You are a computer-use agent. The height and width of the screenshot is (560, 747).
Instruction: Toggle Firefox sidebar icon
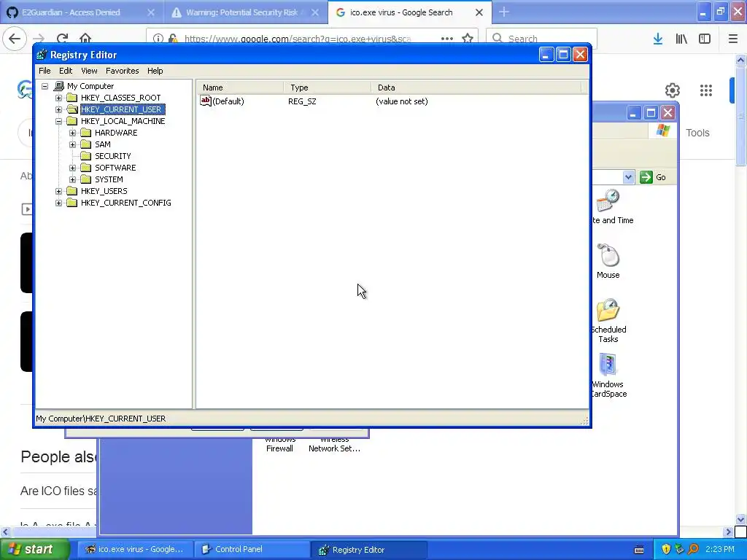click(705, 39)
